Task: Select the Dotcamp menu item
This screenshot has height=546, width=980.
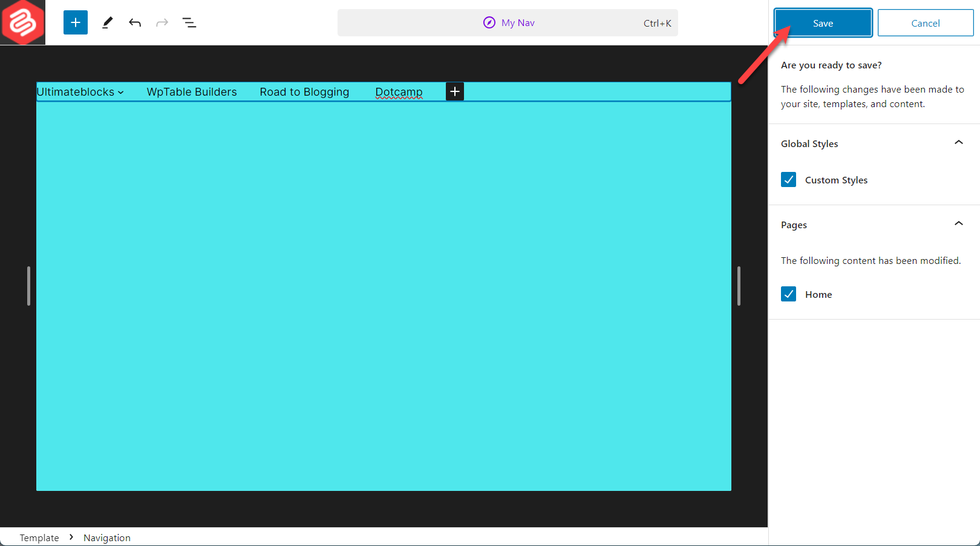Action: [399, 92]
